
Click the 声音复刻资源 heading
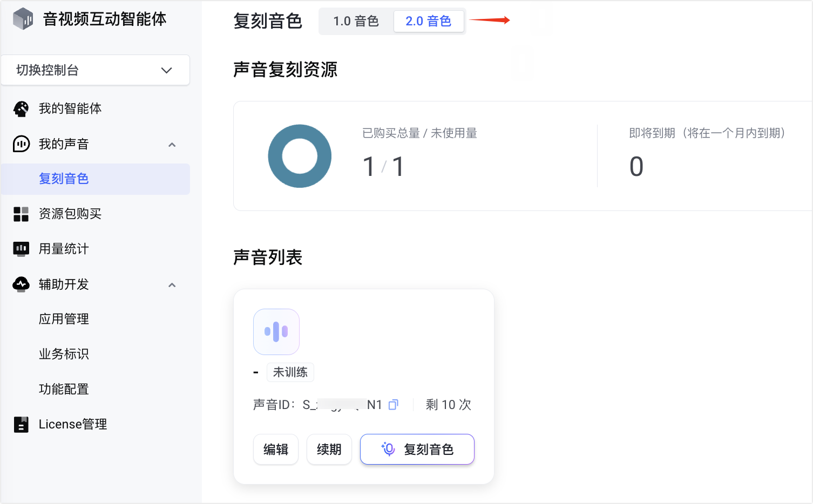285,70
